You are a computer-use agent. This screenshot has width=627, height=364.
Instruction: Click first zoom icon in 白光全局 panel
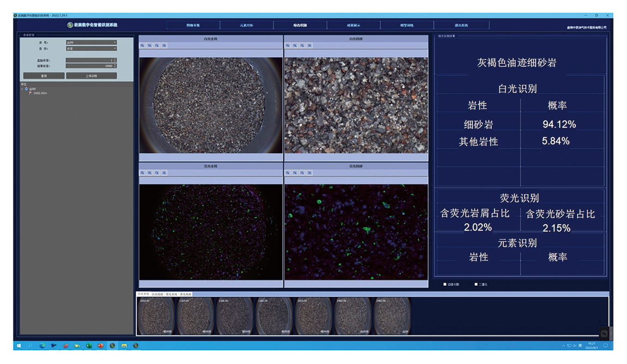pos(143,46)
